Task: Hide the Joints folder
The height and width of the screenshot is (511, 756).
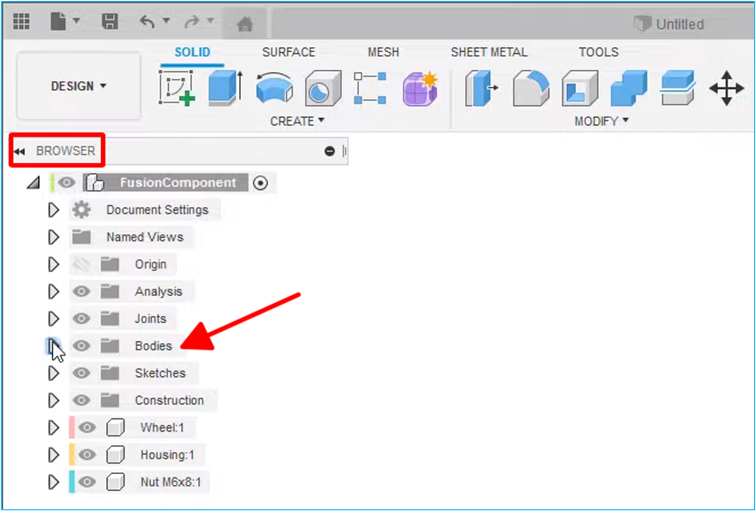Action: (81, 319)
